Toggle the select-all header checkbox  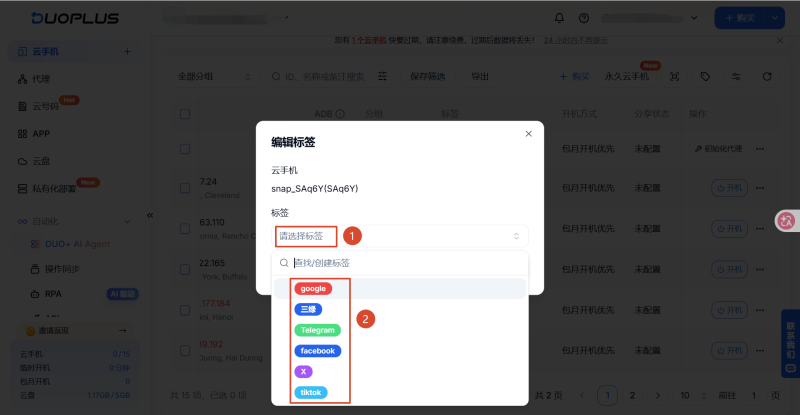point(185,114)
